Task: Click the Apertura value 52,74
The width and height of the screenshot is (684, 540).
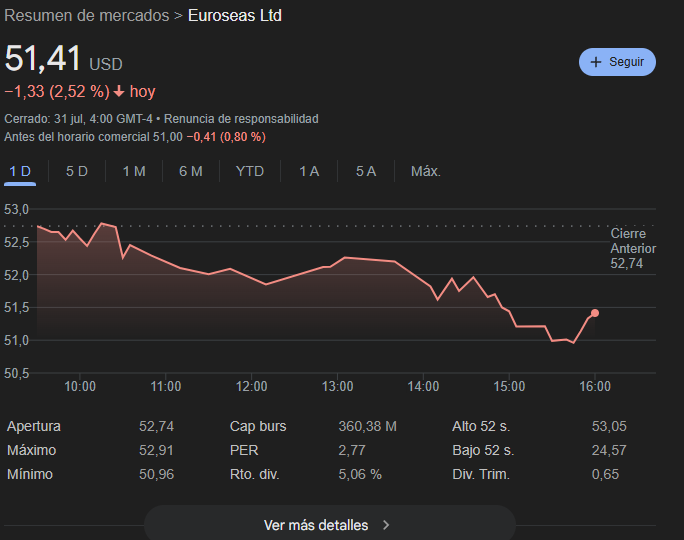Action: [x=156, y=426]
